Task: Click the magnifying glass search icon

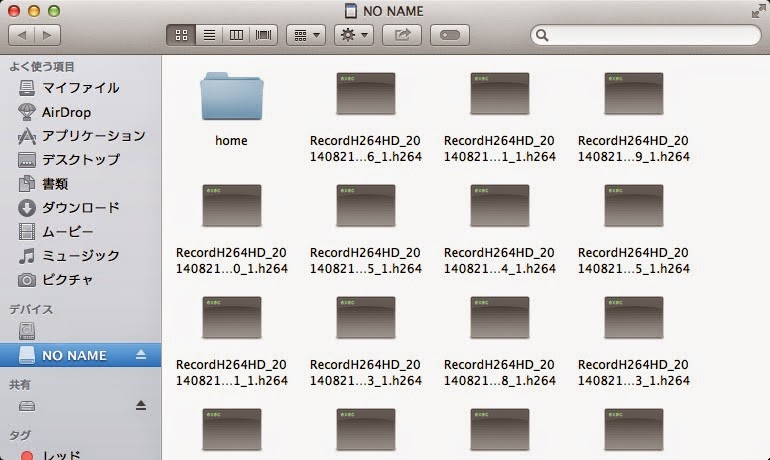Action: coord(542,35)
